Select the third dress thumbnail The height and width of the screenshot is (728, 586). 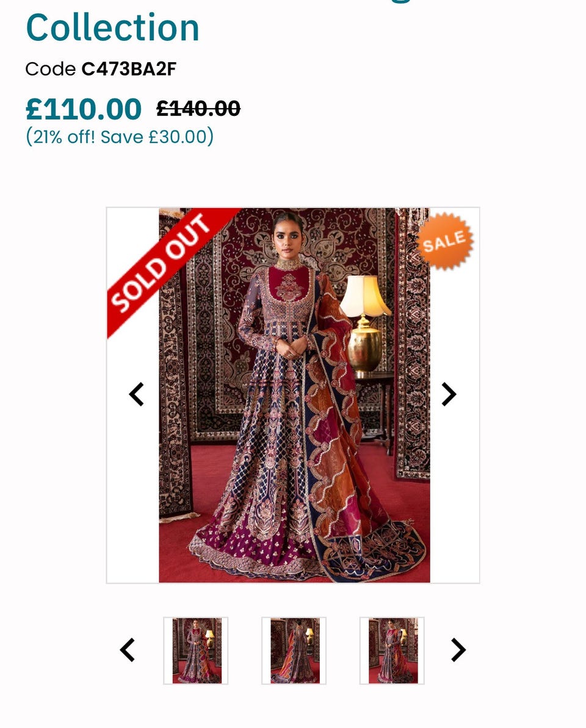click(392, 651)
